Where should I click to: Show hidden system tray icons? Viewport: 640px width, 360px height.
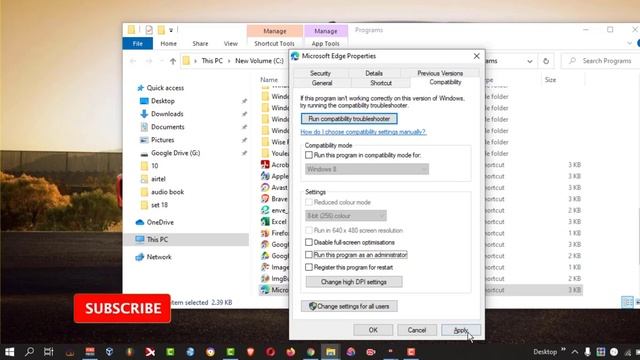[x=575, y=352]
